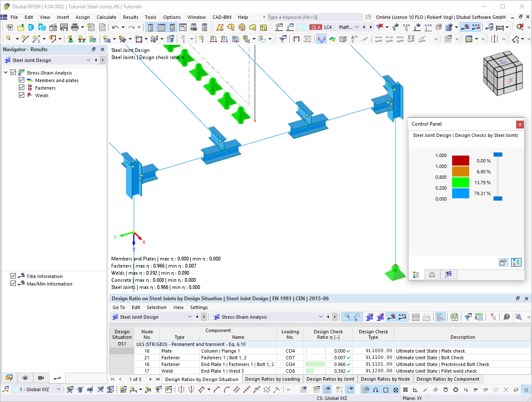The width and height of the screenshot is (532, 402).
Task: Open the 1 - Global XYZ coordinate system dropdown
Action: point(59,389)
